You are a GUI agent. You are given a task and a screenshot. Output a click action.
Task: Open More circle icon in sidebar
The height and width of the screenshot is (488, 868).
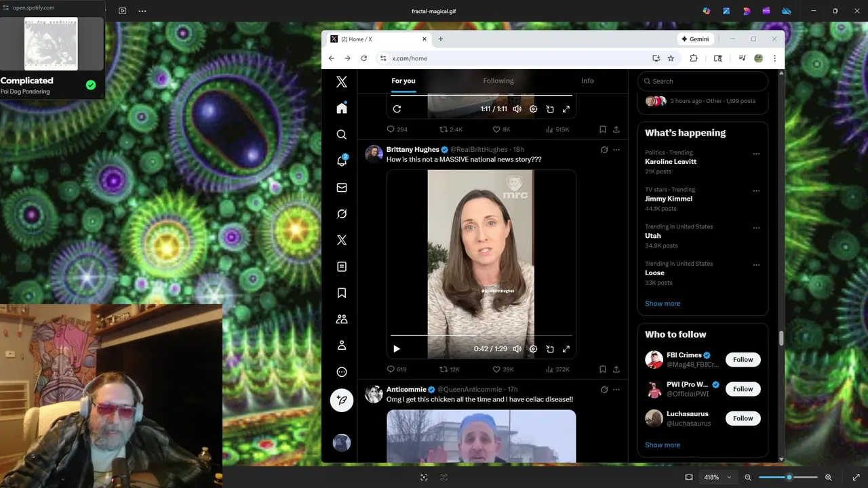(x=342, y=372)
